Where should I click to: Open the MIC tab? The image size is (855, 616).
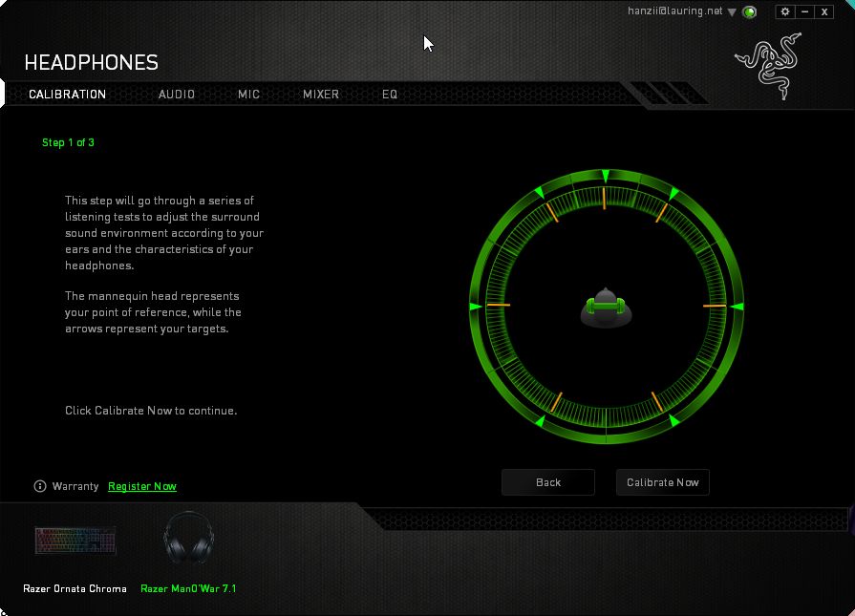[249, 95]
